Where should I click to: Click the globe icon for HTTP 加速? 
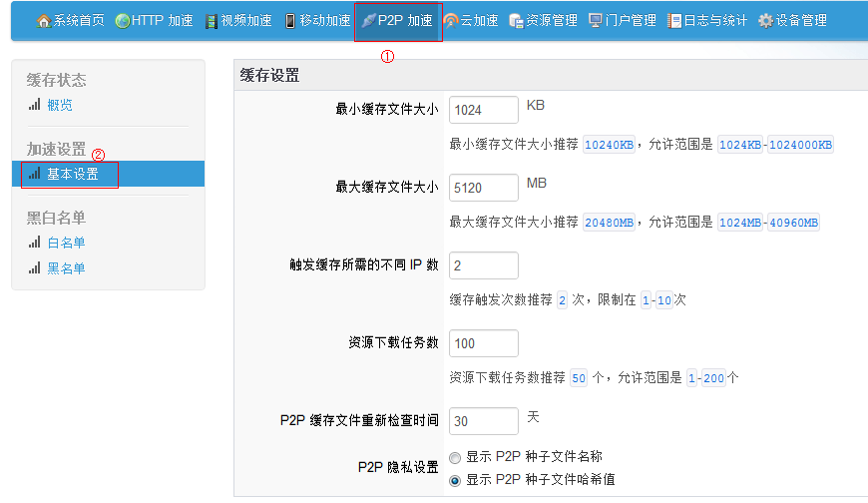(x=123, y=21)
